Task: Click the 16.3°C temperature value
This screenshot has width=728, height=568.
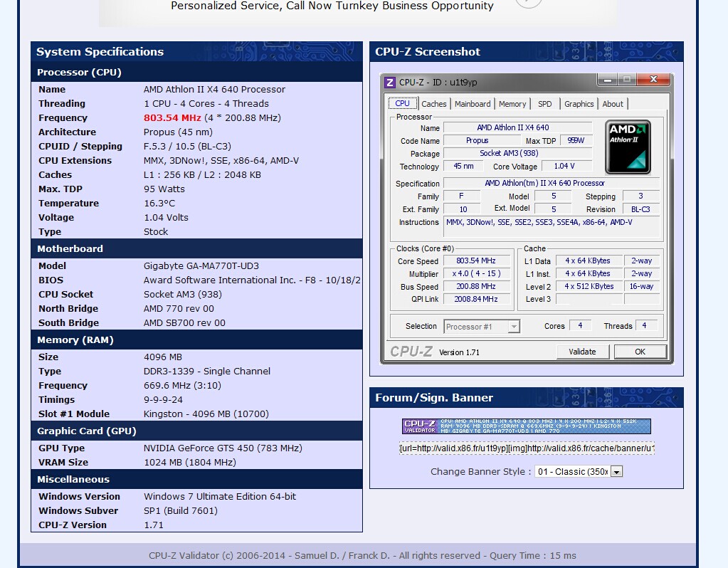Action: (x=159, y=204)
